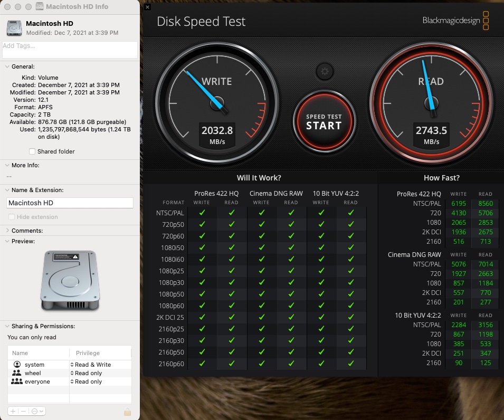Click the hard drive image in the Preview section
504x420 pixels.
(70, 279)
